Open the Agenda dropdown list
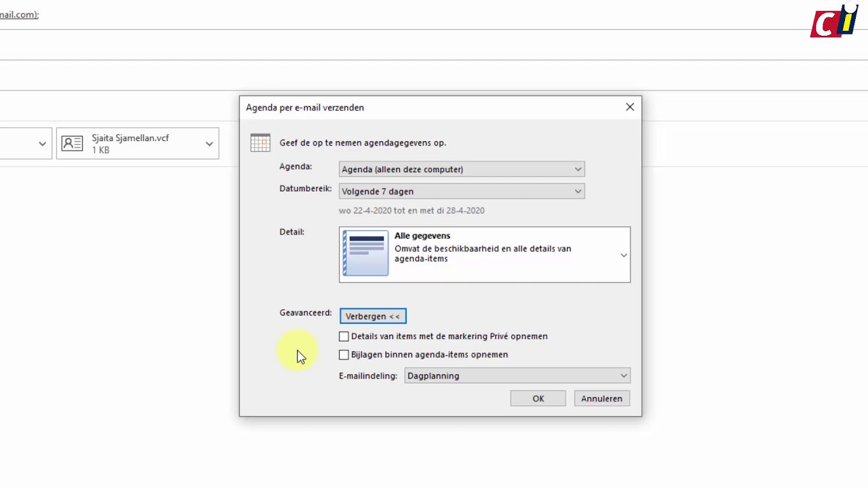The height and width of the screenshot is (488, 868). 462,169
